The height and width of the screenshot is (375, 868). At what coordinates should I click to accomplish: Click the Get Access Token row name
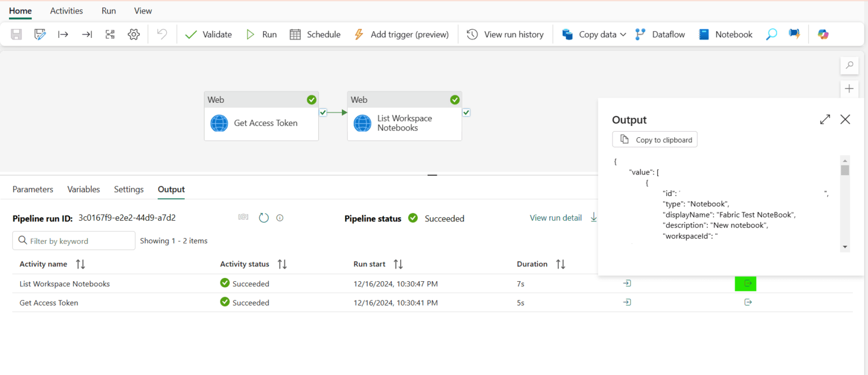49,303
